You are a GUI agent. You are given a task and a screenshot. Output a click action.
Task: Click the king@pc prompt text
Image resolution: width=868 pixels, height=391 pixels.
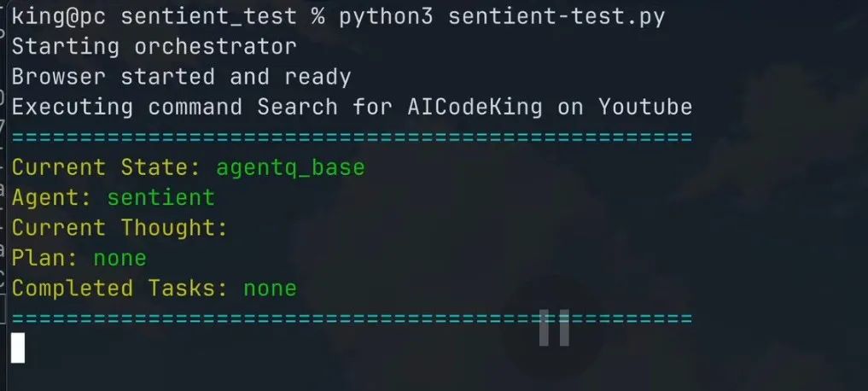pos(59,16)
